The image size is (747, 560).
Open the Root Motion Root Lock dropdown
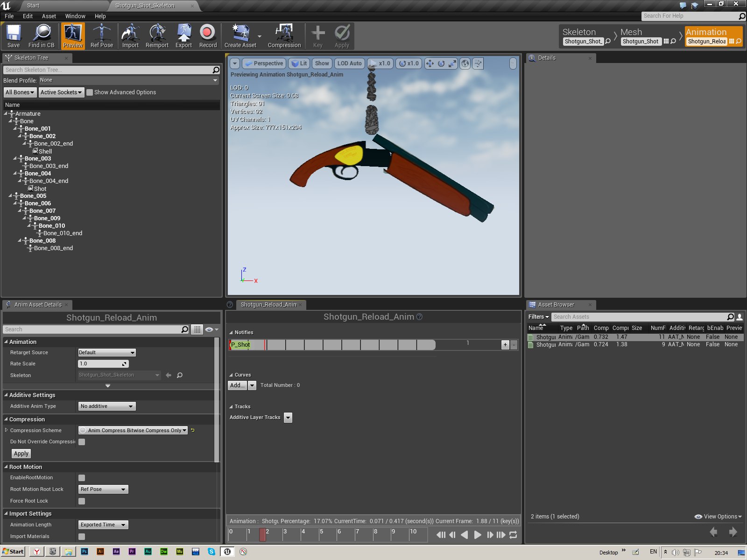pos(103,490)
